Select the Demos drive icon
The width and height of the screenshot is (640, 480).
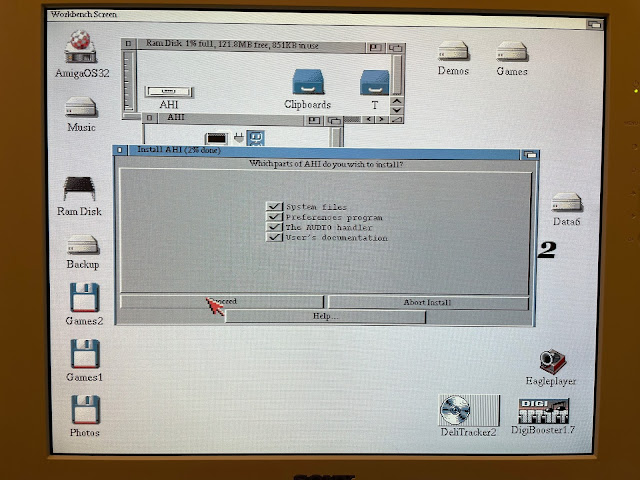453,51
